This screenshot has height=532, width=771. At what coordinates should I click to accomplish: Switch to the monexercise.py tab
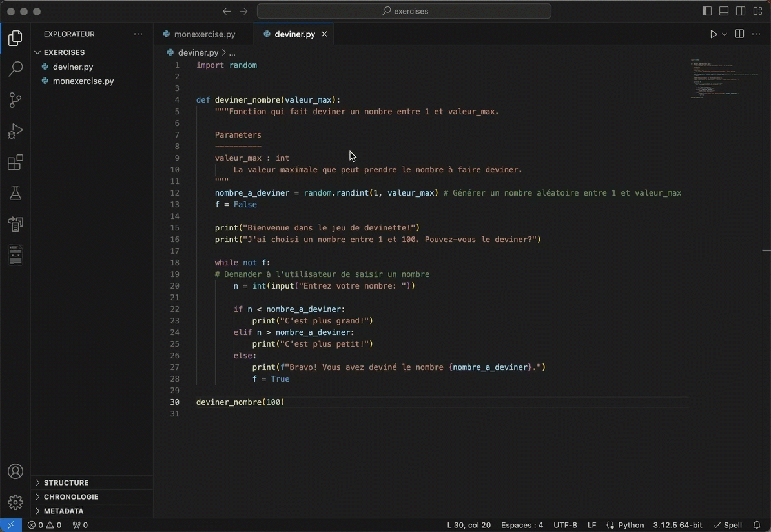[x=205, y=34]
